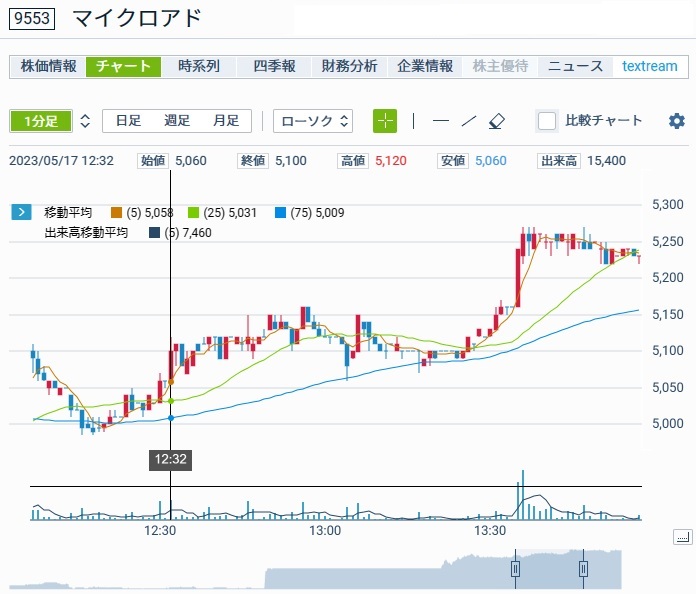The height and width of the screenshot is (594, 696).
Task: Open chart settings gear icon
Action: pyautogui.click(x=677, y=121)
